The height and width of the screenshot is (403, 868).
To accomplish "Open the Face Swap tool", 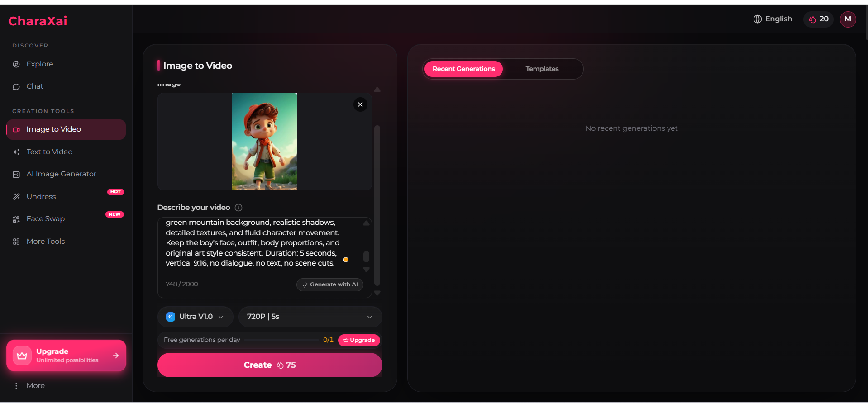I will (x=45, y=219).
